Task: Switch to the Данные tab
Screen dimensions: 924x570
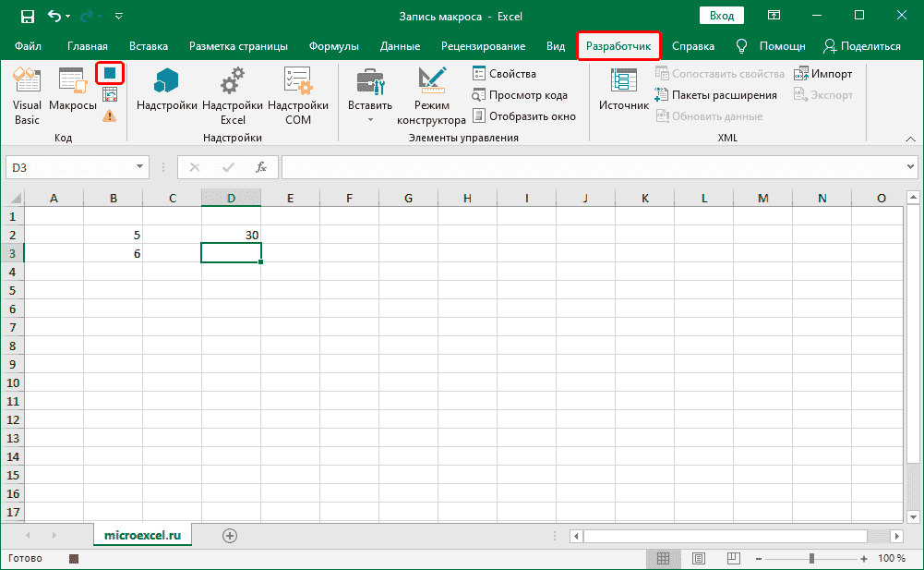Action: pos(400,46)
